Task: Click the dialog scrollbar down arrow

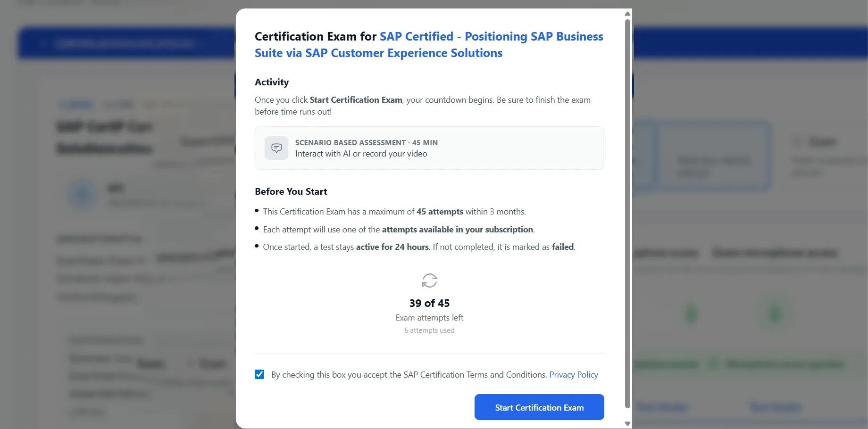Action: click(x=627, y=423)
